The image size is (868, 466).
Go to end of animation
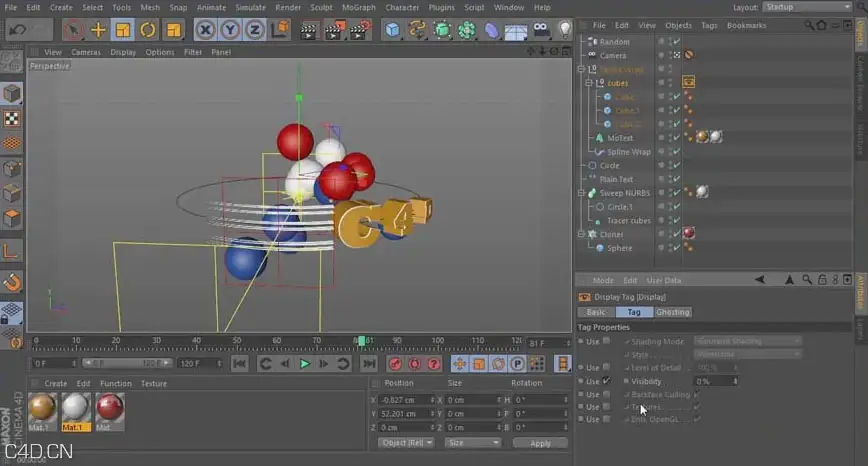point(369,364)
